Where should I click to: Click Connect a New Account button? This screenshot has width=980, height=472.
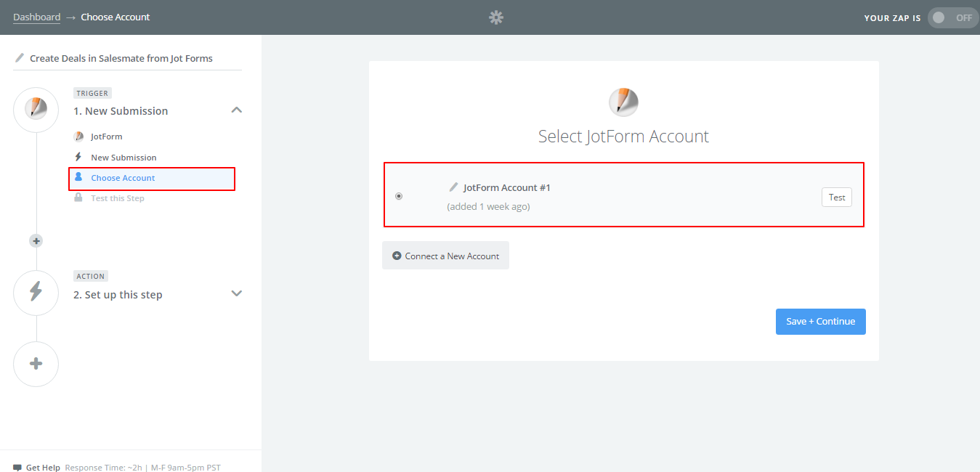point(445,256)
